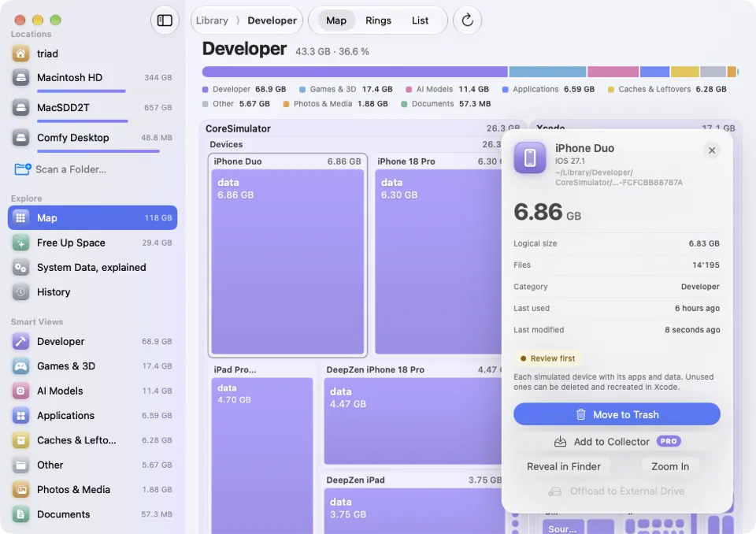This screenshot has height=534, width=756.
Task: Click Offload to External Drive
Action: pos(617,491)
